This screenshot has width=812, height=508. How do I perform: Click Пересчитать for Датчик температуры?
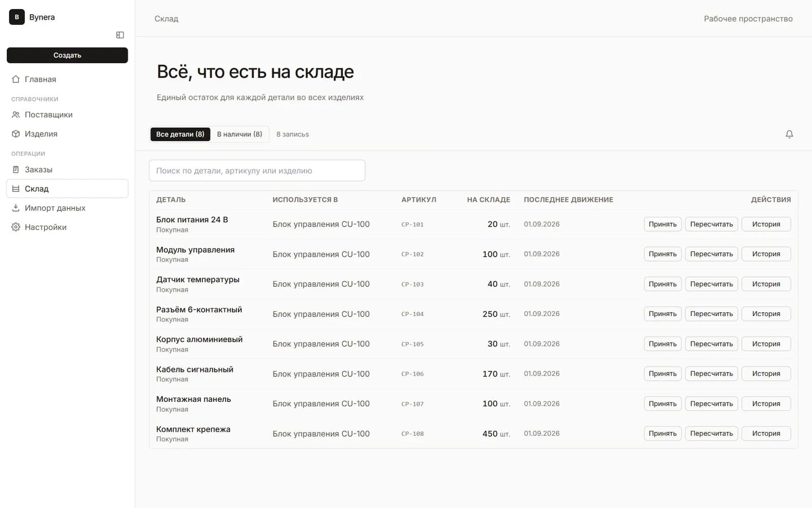click(712, 284)
